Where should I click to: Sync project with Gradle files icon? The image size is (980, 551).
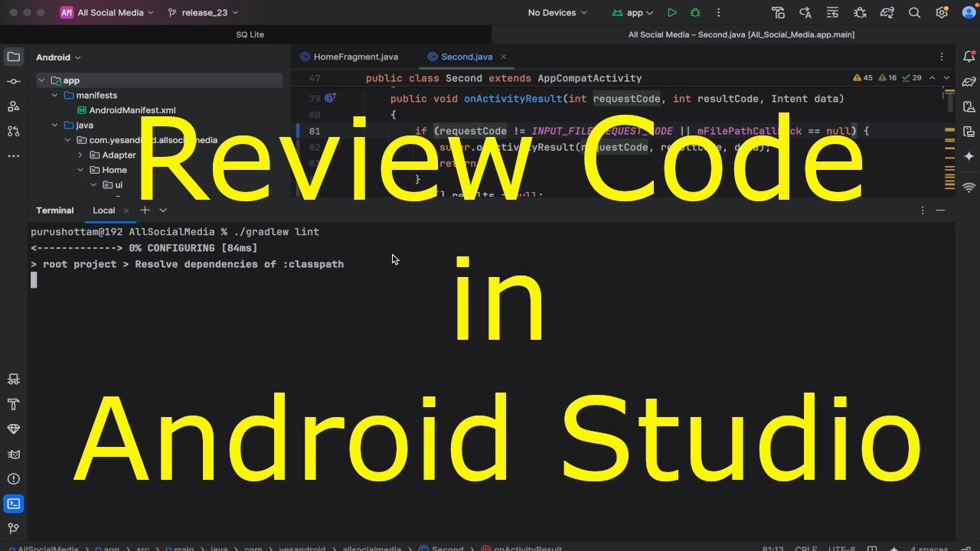(887, 12)
